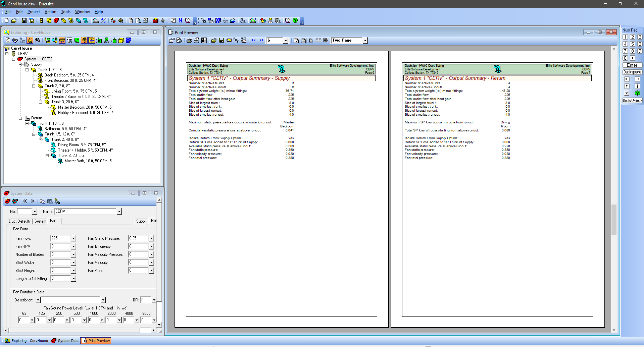644x347 pixels.
Task: Click the Copy icon in System Data toolbar
Action: (x=42, y=201)
